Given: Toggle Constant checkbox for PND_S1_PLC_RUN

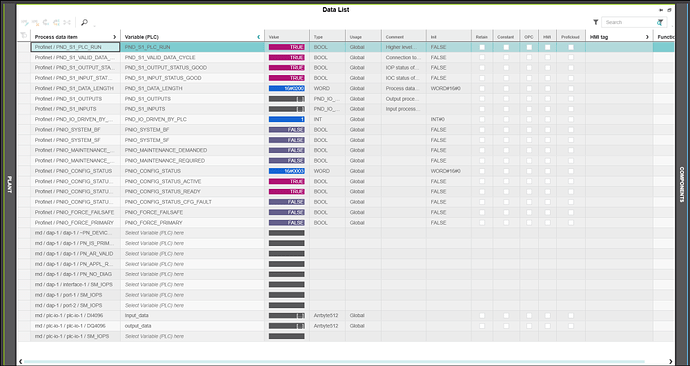Looking at the screenshot, I should 506,47.
